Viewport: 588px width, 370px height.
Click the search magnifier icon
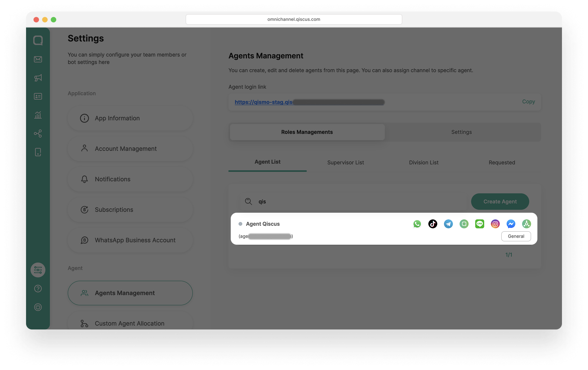pos(249,202)
